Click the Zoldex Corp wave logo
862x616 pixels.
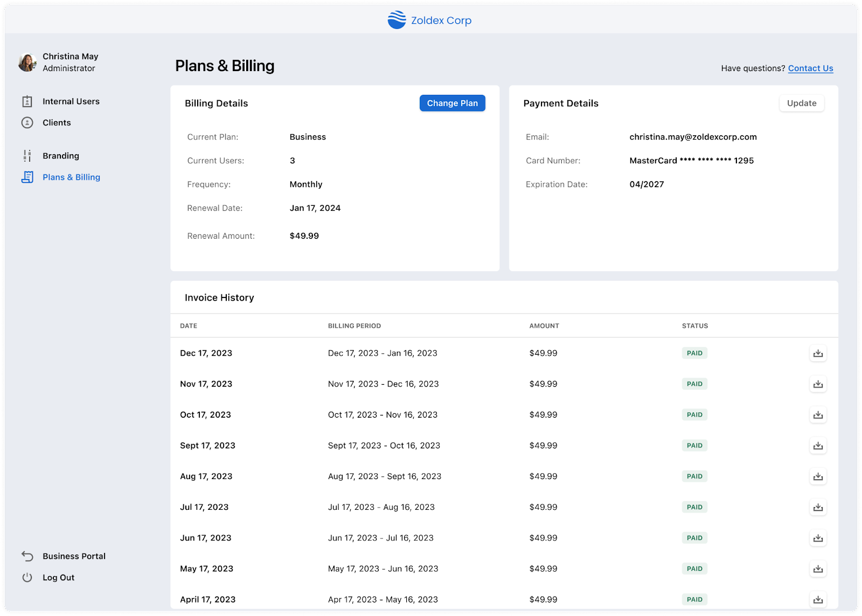pyautogui.click(x=396, y=20)
